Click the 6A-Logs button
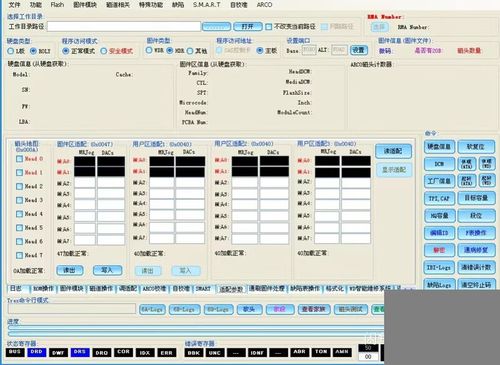The width and height of the screenshot is (500, 365). [152, 309]
